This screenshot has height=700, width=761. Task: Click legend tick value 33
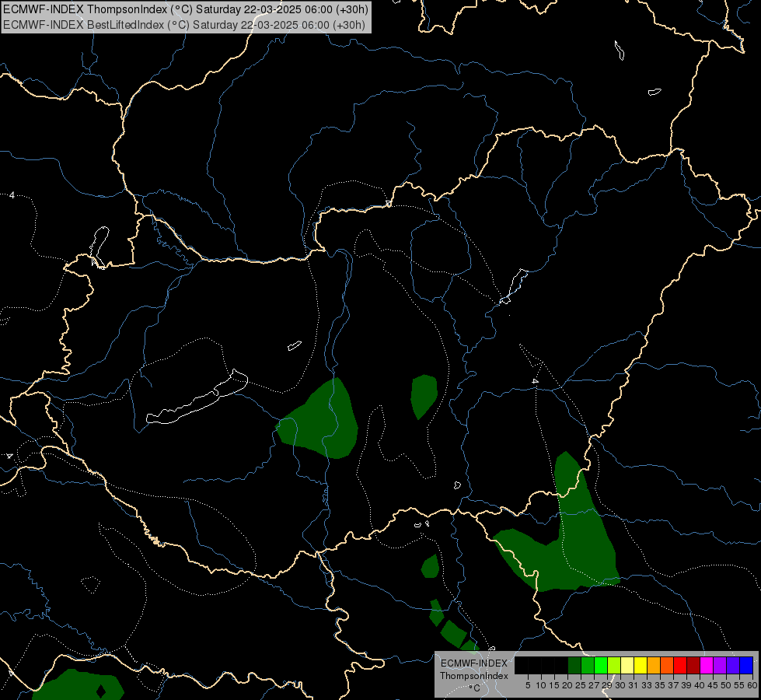click(647, 685)
